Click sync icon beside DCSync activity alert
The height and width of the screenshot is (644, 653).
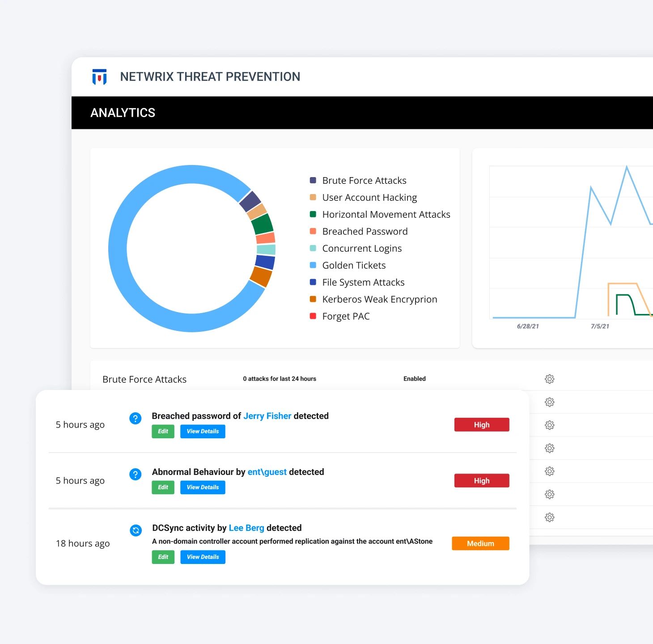(x=136, y=530)
